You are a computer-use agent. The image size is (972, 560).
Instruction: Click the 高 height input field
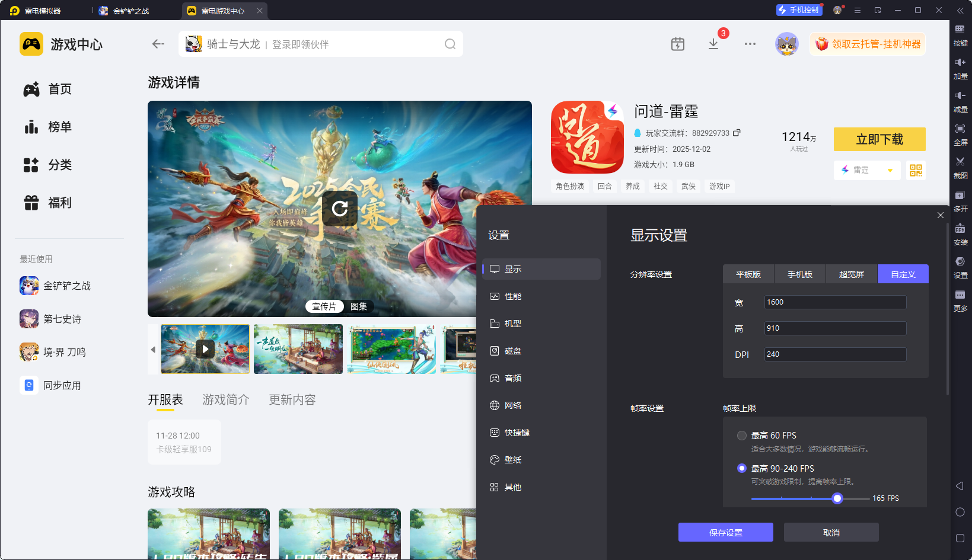point(835,328)
